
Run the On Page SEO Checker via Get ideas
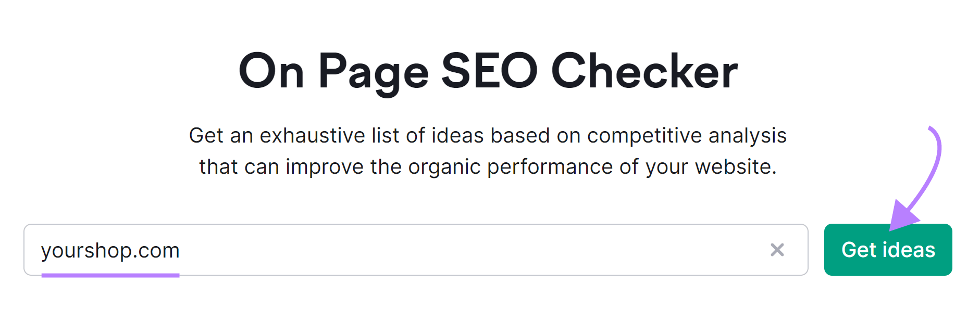pos(888,250)
